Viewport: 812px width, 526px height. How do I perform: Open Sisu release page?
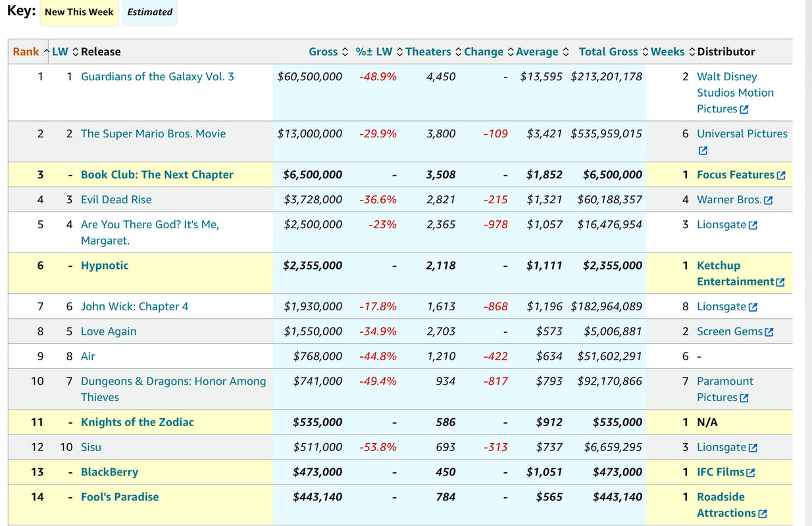click(x=91, y=447)
